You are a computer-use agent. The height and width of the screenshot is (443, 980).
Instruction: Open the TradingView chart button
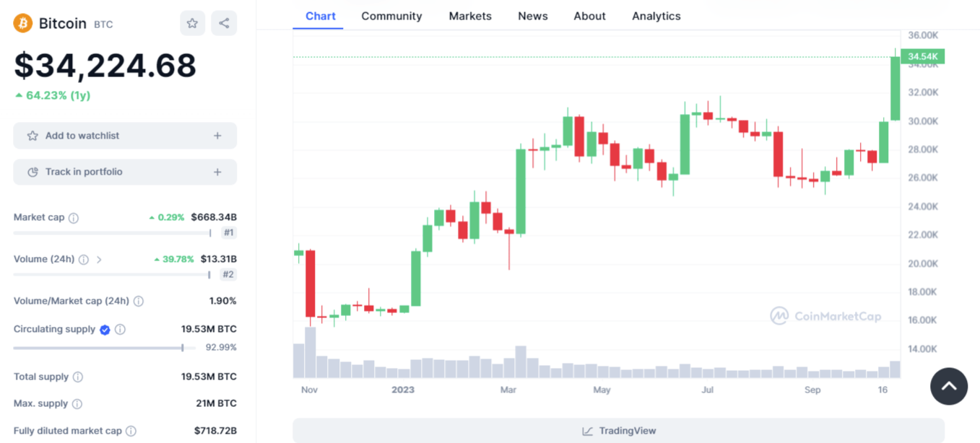click(x=618, y=431)
